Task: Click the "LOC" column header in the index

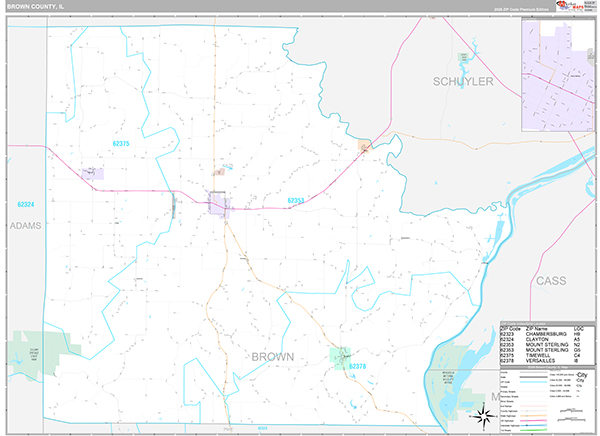Action: pyautogui.click(x=579, y=329)
